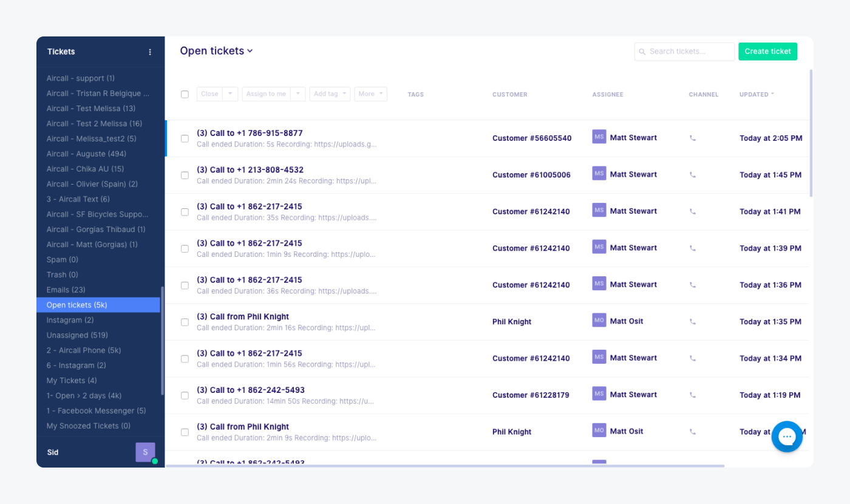Viewport: 850px width, 504px height.
Task: Click Matt Stewart's MS avatar
Action: click(x=599, y=137)
